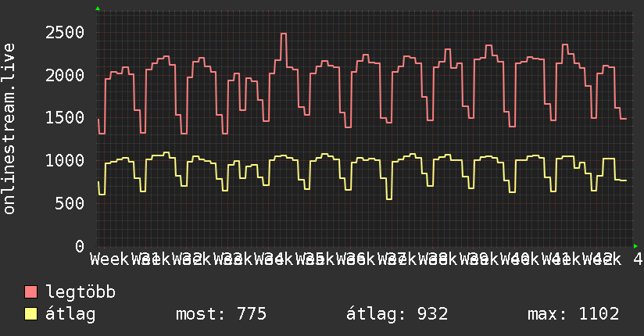Click the onlinestream.live vertical axis title
644x336 pixels.
(9, 129)
